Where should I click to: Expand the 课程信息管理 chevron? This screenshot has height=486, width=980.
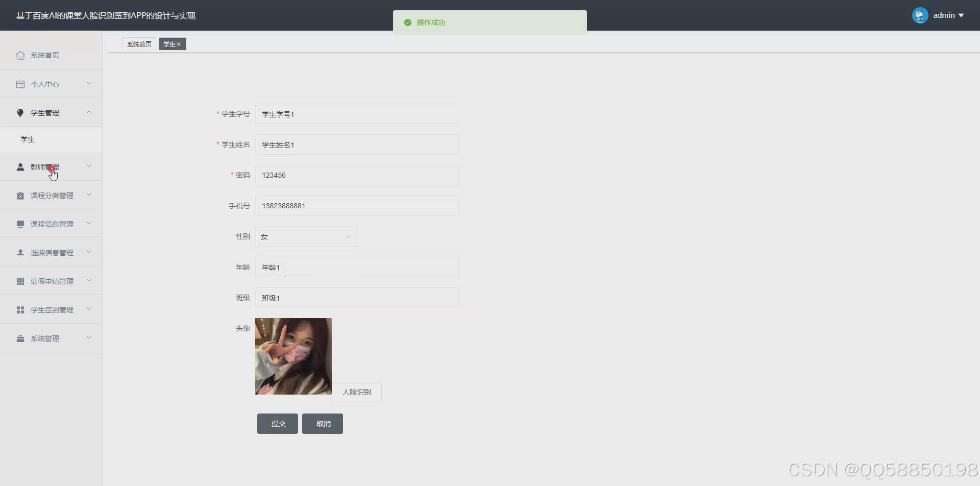[89, 224]
